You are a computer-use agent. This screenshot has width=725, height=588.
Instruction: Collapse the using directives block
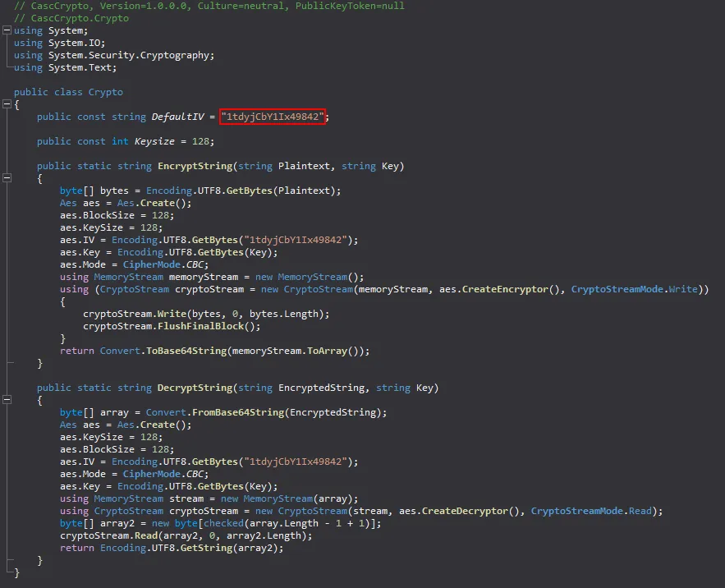click(x=7, y=30)
